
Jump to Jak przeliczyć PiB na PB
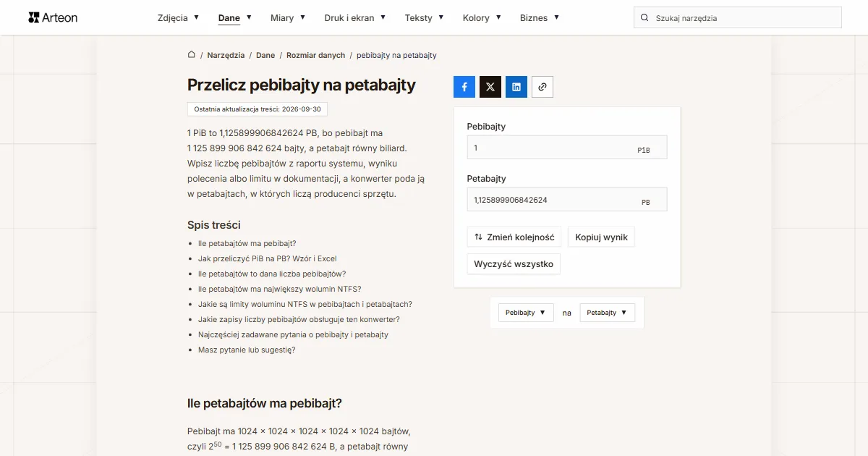click(x=268, y=258)
